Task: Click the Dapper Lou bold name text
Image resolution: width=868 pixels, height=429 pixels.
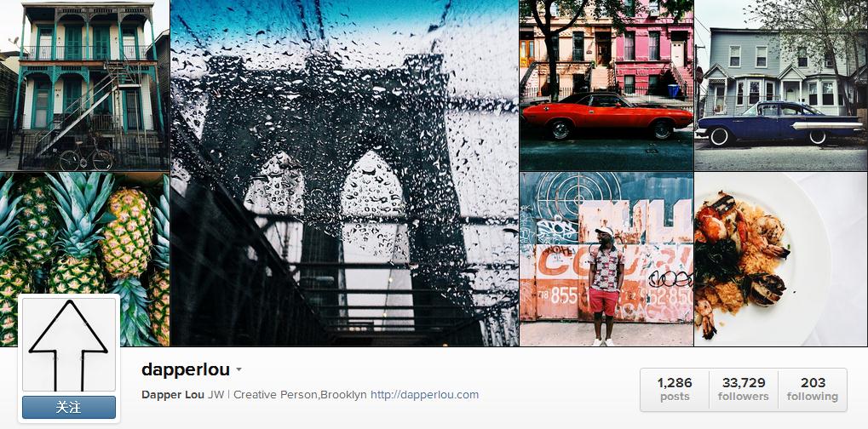Action: (173, 395)
